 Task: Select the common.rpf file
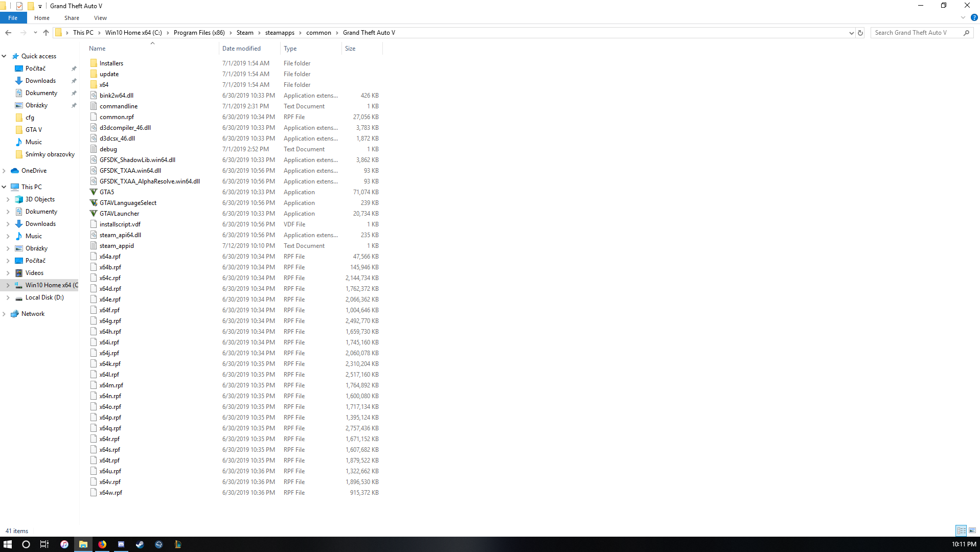tap(117, 117)
